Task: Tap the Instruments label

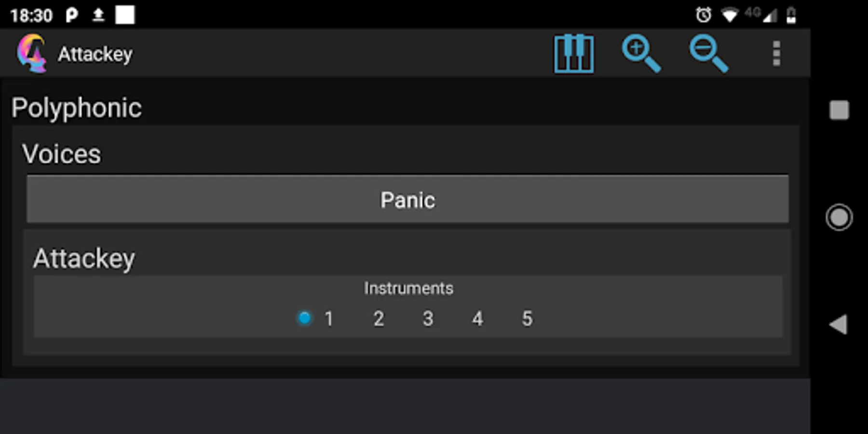Action: pos(408,288)
